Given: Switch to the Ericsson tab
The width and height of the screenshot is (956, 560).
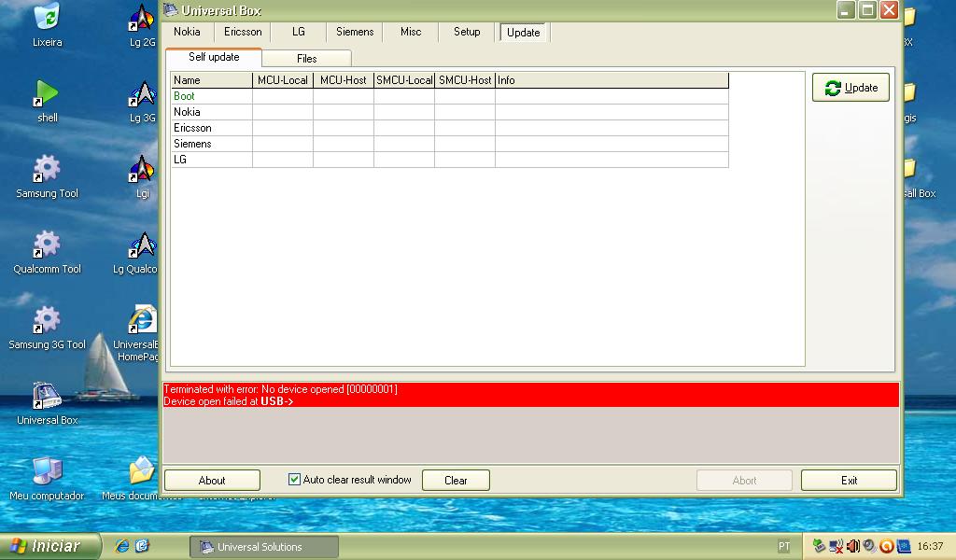Looking at the screenshot, I should (x=243, y=32).
